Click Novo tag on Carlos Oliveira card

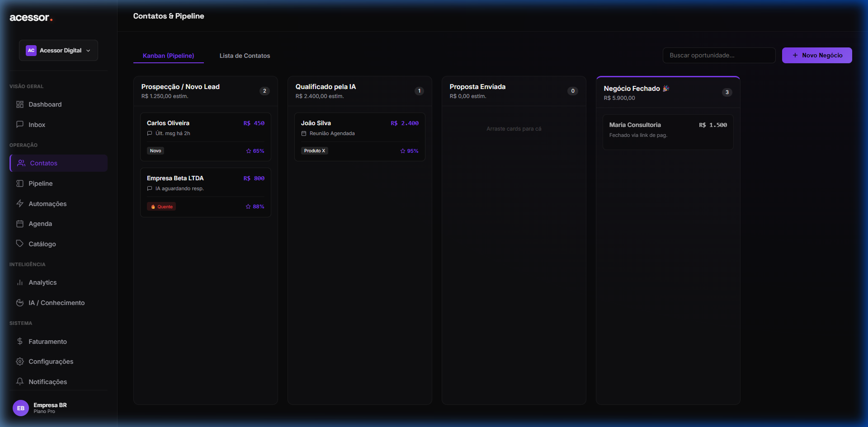(x=156, y=151)
